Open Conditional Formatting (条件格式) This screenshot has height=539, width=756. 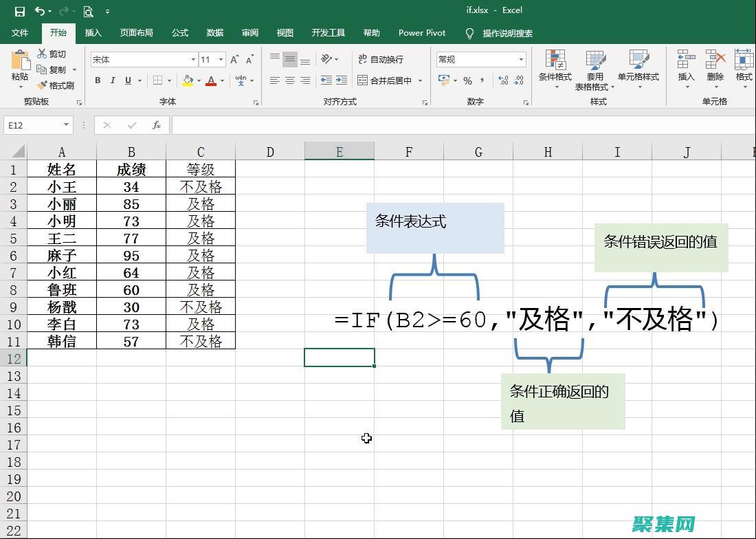(556, 69)
